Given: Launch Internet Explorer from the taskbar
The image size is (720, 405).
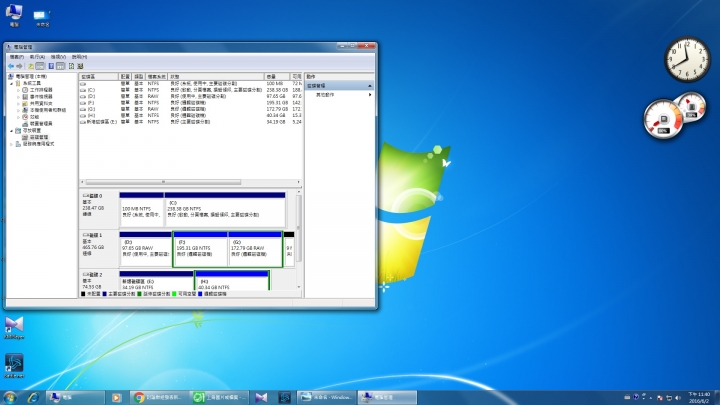Looking at the screenshot, I should click(x=33, y=398).
